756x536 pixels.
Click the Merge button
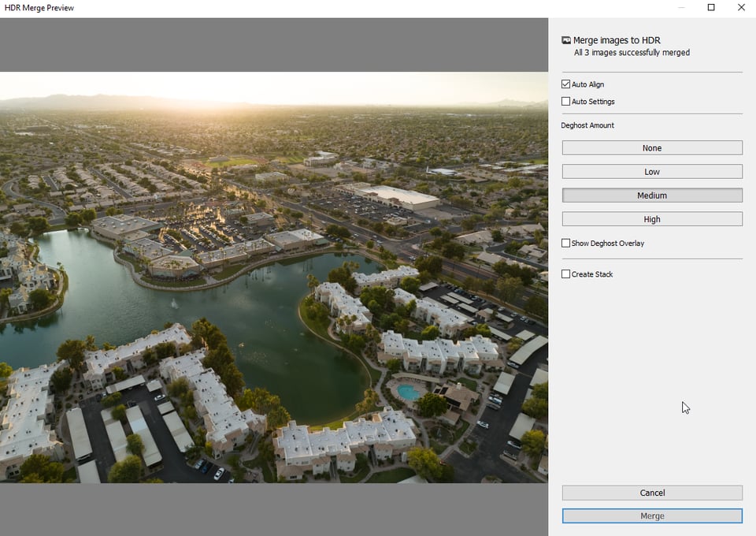(x=652, y=516)
